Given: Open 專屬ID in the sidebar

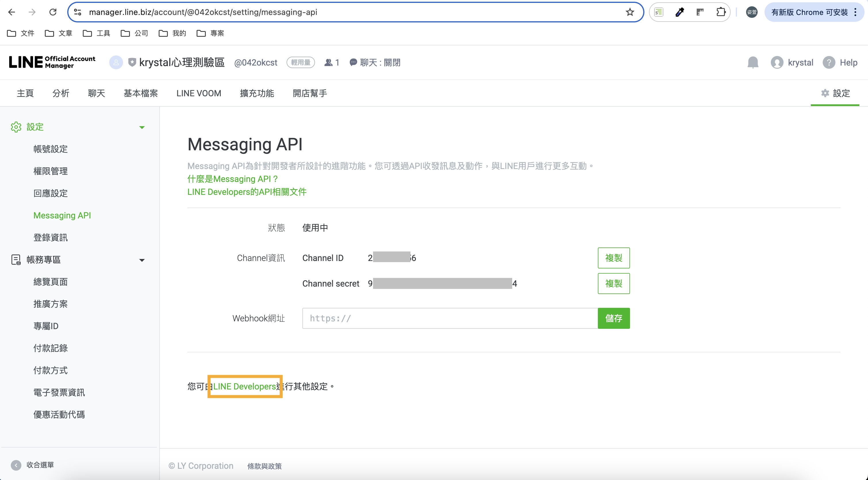Looking at the screenshot, I should tap(46, 326).
